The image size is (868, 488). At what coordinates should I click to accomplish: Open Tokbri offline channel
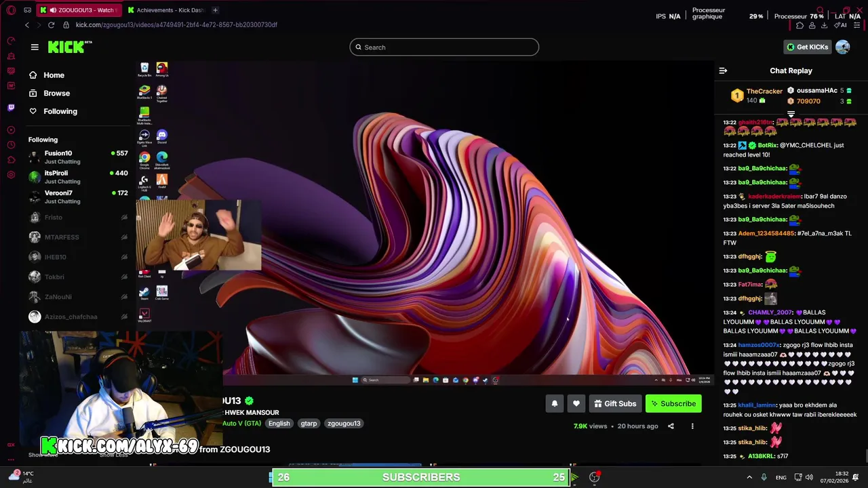78,277
